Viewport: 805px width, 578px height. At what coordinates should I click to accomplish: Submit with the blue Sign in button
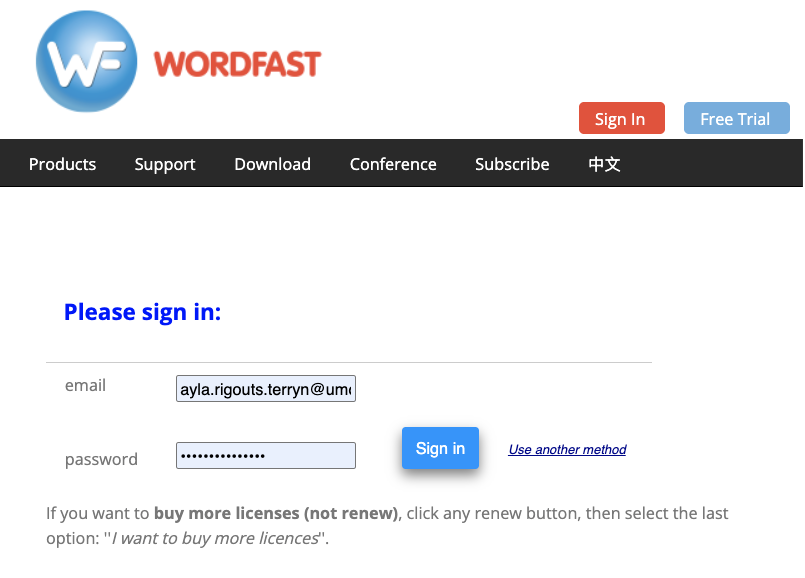tap(440, 448)
